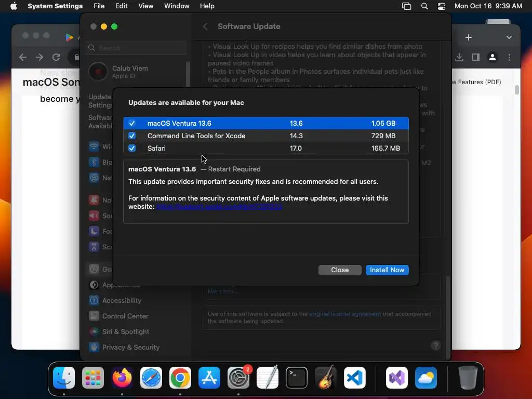The width and height of the screenshot is (532, 399).
Task: Open Screen Time settings icon in sidebar
Action: pos(94,247)
